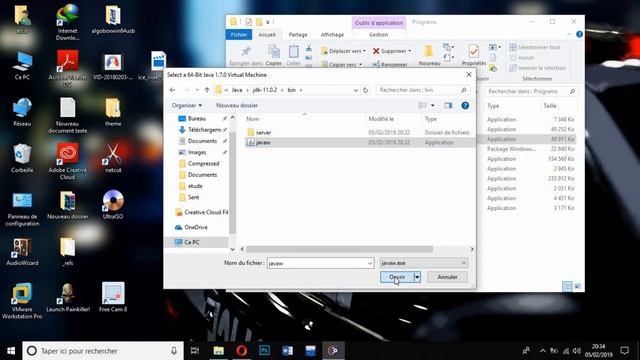
Task: Launch Free Cam 8 desktop shortcut
Action: 113,297
